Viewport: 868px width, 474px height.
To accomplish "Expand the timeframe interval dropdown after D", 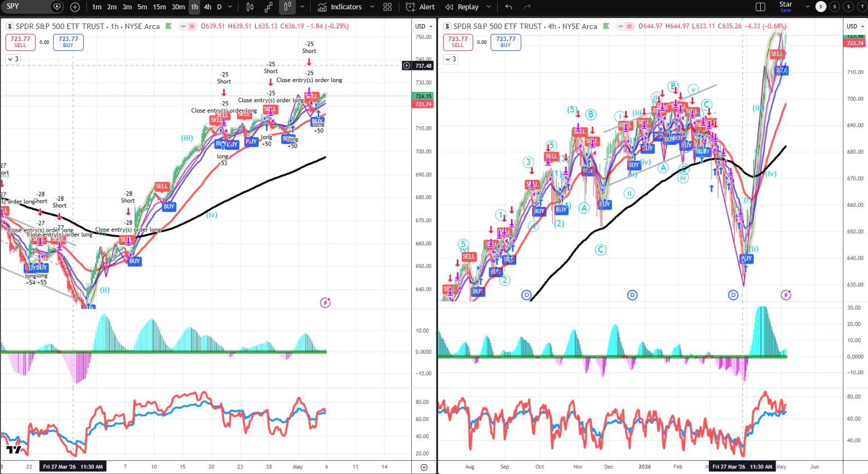I will pos(230,7).
